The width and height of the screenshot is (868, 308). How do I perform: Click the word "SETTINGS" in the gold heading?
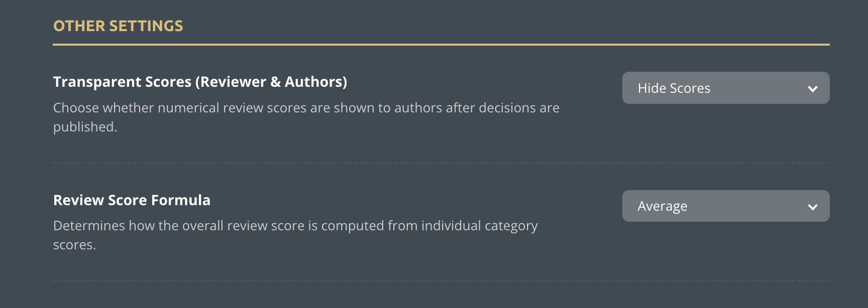[146, 26]
